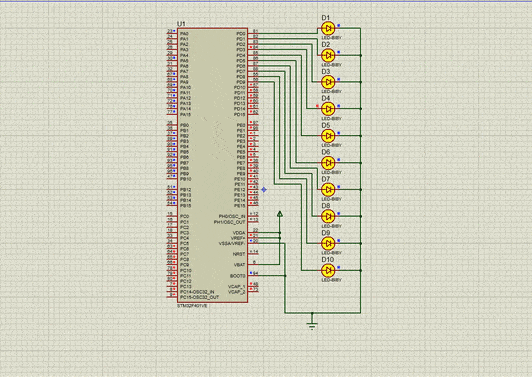Select the D4 LED component
Viewport: 532px width, 377px height.
pyautogui.click(x=328, y=109)
